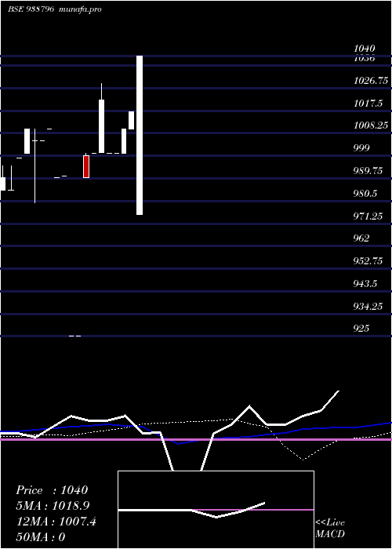Click the '50MA : 0' readout
Screen dimensions: 392x549
click(x=41, y=537)
